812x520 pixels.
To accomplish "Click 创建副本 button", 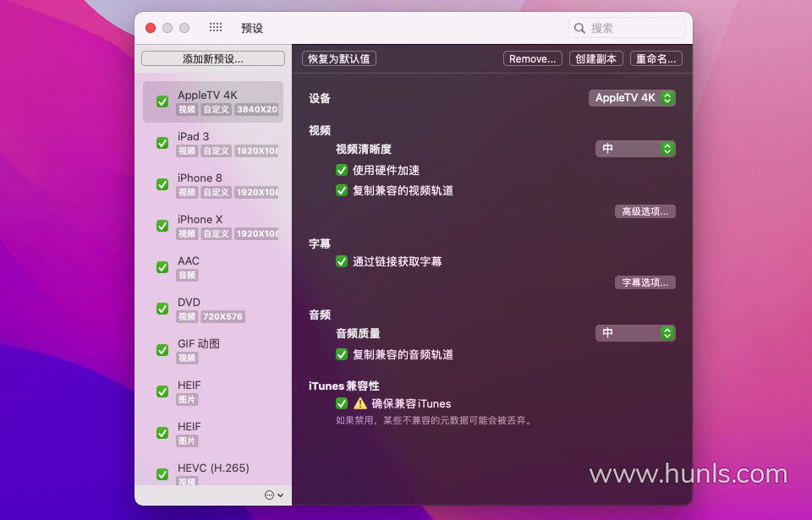I will (x=595, y=58).
